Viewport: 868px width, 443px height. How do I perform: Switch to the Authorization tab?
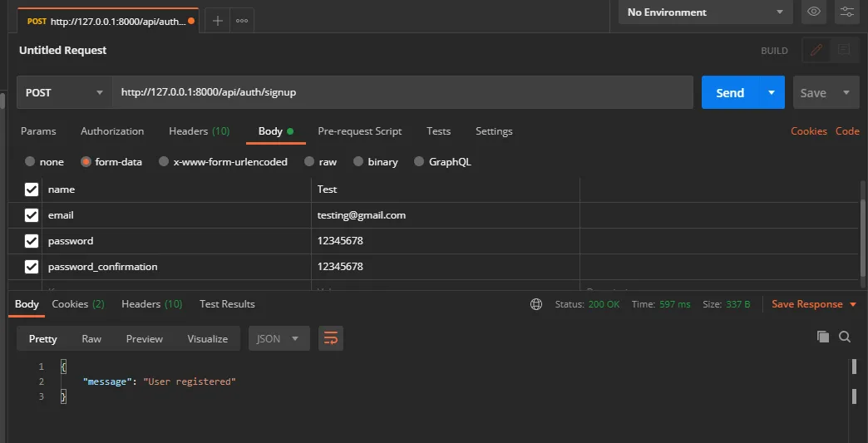112,131
